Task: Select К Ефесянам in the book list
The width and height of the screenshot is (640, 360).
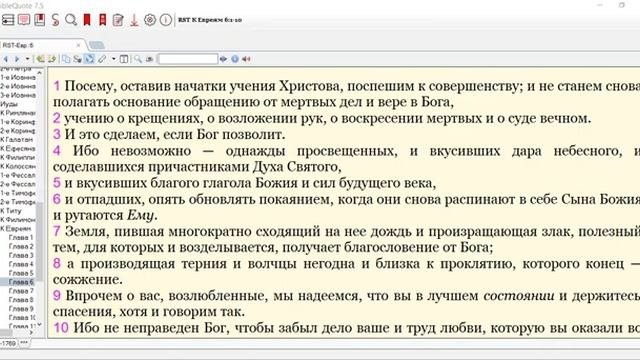Action: pos(18,149)
